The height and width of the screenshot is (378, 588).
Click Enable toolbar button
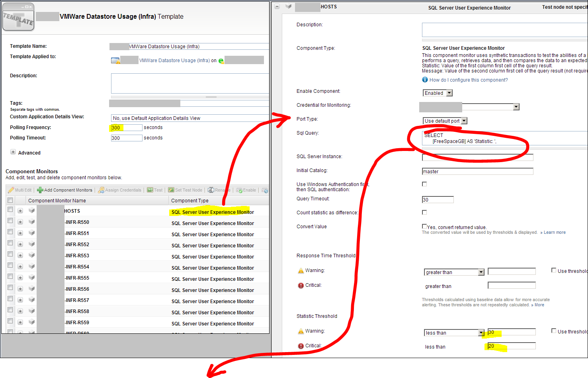coord(246,190)
